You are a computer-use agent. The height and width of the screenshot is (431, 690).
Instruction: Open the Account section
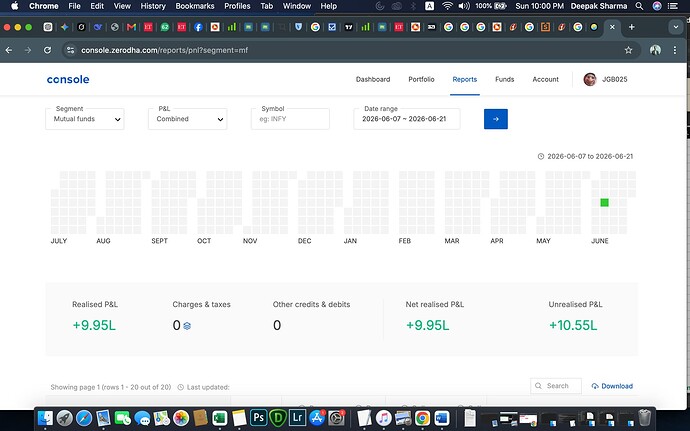(546, 79)
